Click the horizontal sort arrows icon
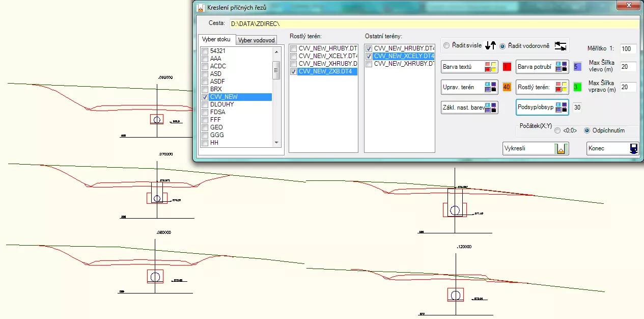 tap(561, 46)
